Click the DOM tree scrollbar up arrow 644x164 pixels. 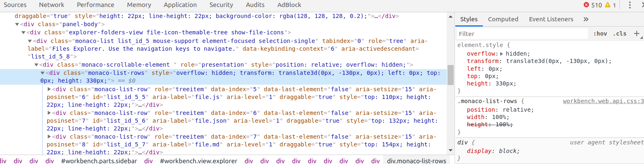pos(450,17)
